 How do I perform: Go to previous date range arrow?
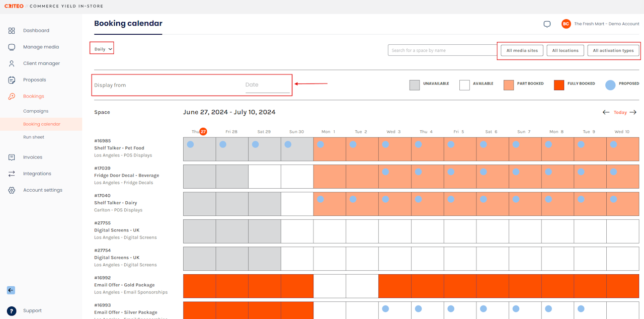[x=606, y=112]
